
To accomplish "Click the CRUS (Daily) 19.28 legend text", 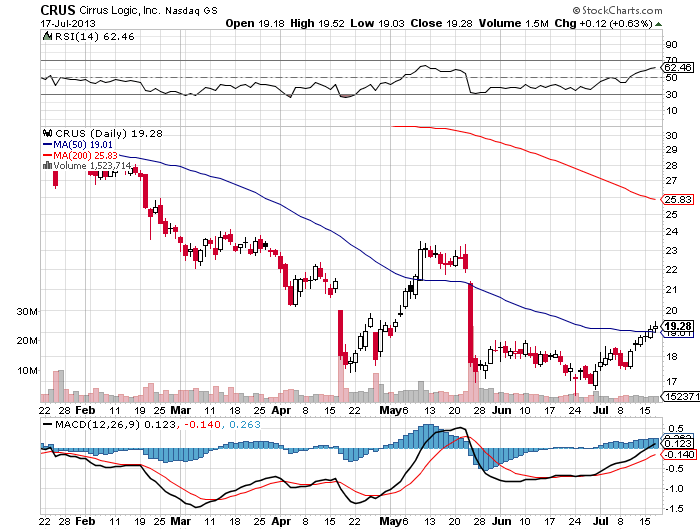I will click(109, 134).
